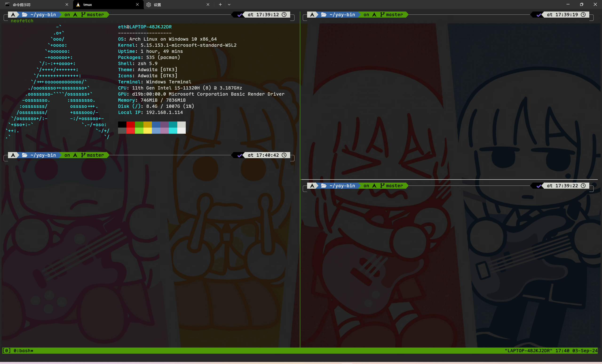Click the leading Arch logo in the 17:39:19 prompt
602x364 pixels.
coord(312,15)
